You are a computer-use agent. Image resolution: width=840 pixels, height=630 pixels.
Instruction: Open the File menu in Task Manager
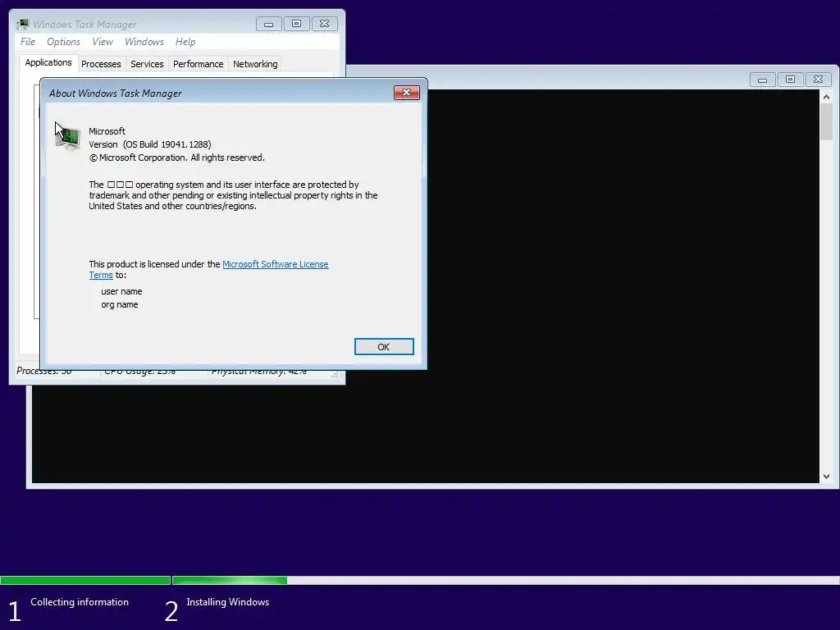click(28, 42)
